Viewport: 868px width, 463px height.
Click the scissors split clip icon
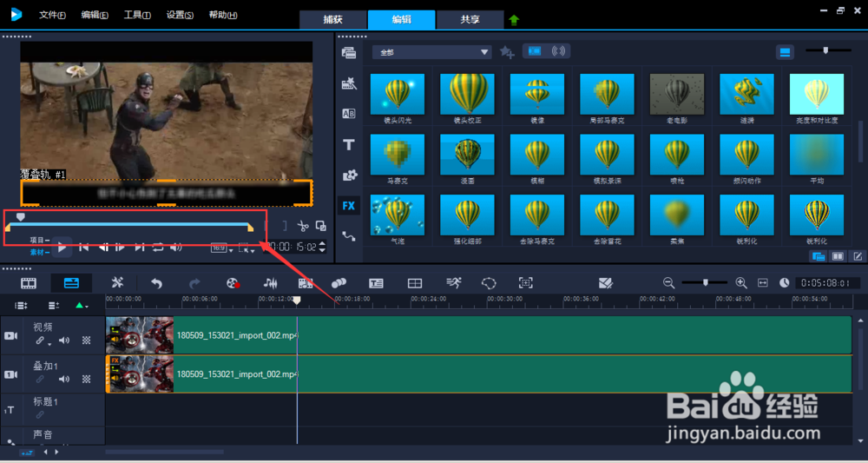(302, 225)
